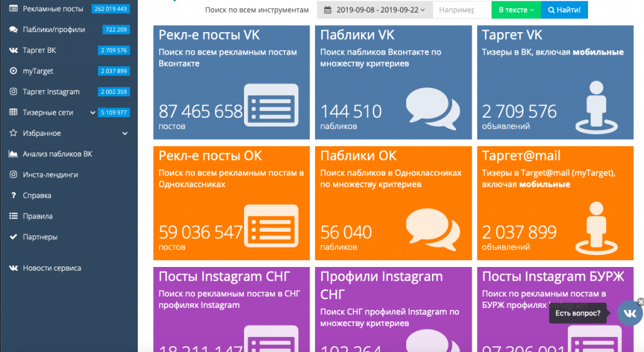Click the chat bubbles icon in Паблики OK tile

click(433, 229)
